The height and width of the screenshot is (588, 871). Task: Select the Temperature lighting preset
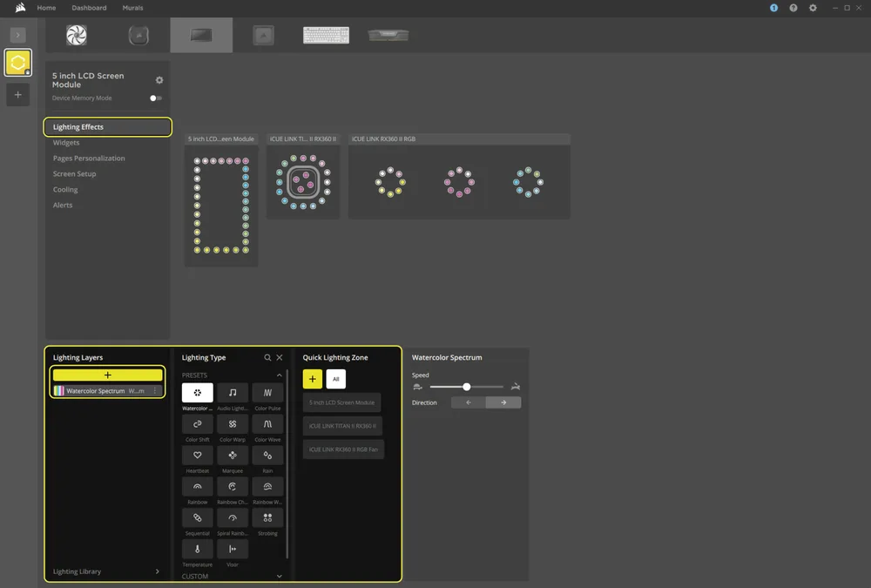pyautogui.click(x=197, y=549)
